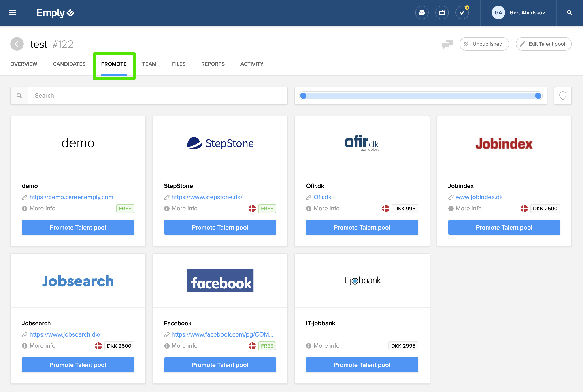Image resolution: width=583 pixels, height=392 pixels.
Task: Click the Danish flag on Facebook card
Action: pos(252,346)
